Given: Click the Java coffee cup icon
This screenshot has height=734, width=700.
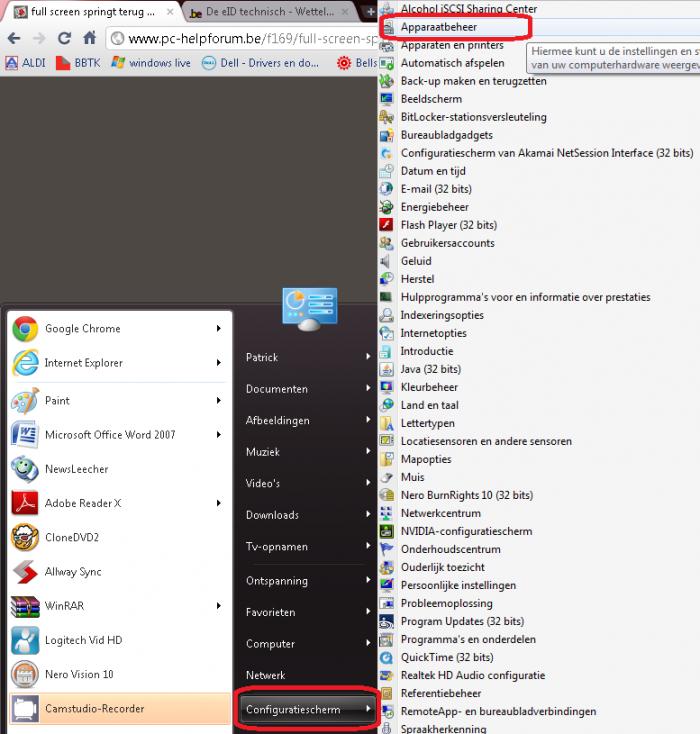Looking at the screenshot, I should (x=386, y=369).
